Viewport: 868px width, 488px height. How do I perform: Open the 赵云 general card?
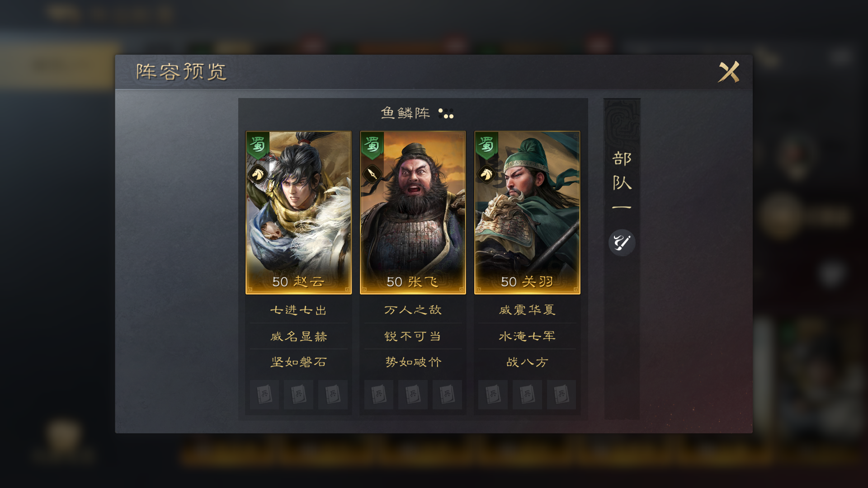pyautogui.click(x=298, y=213)
